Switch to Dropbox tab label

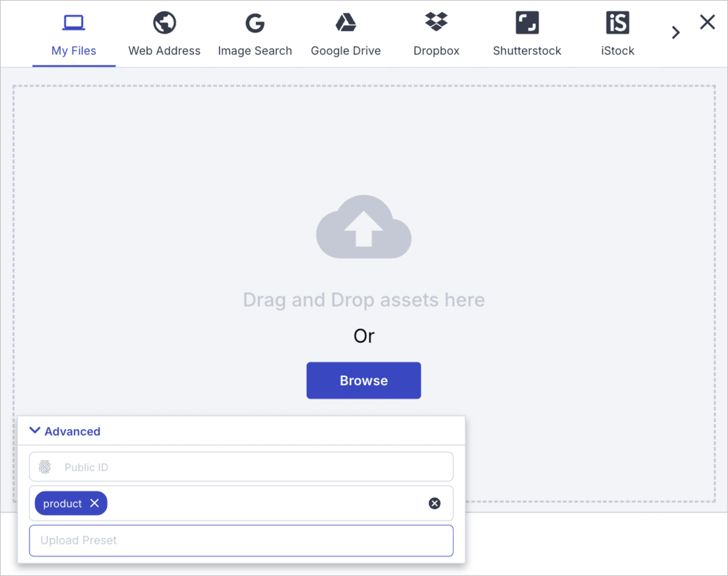click(x=436, y=51)
